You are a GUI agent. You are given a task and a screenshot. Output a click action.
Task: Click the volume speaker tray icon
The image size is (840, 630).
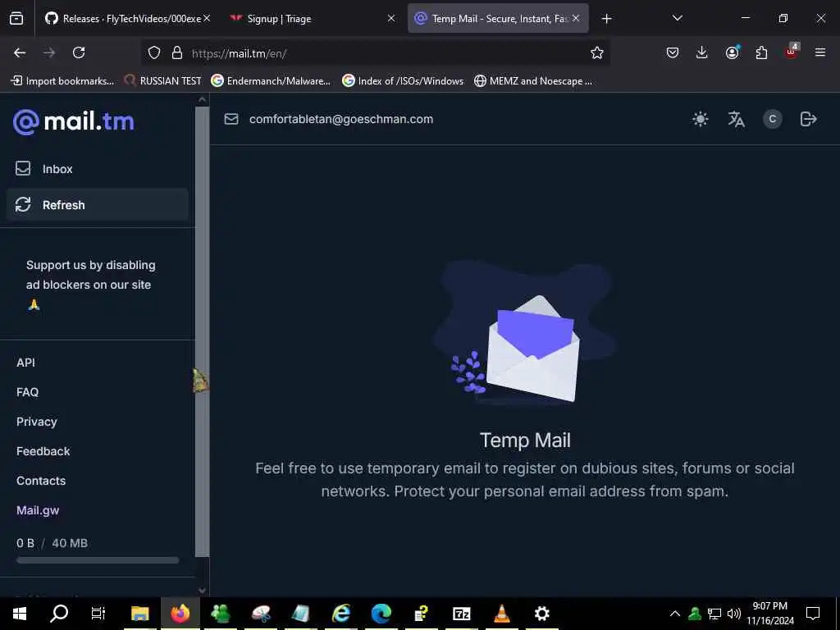click(x=734, y=614)
